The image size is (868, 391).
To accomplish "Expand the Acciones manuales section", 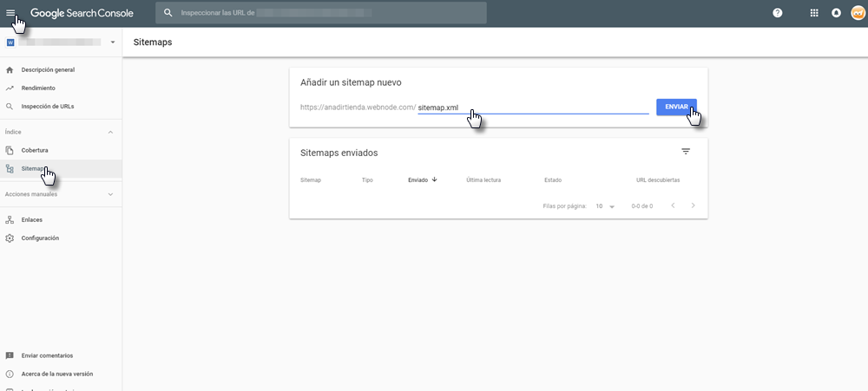I will click(110, 195).
